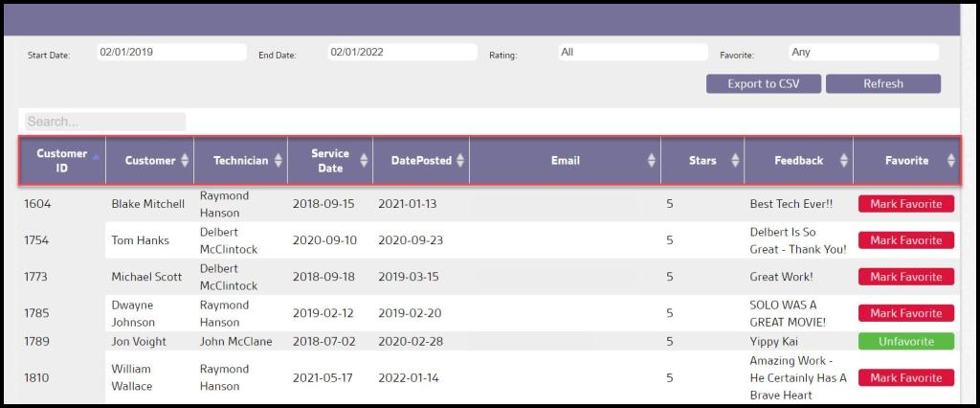Export the reviews to CSV
Viewport: 980px width, 408px height.
(763, 84)
